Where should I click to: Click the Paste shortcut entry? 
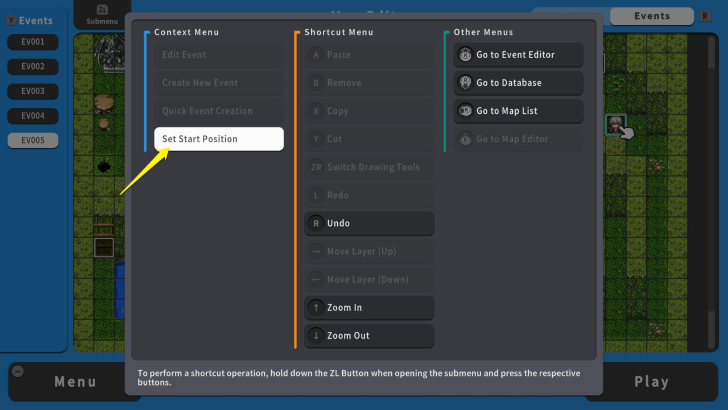pos(369,55)
